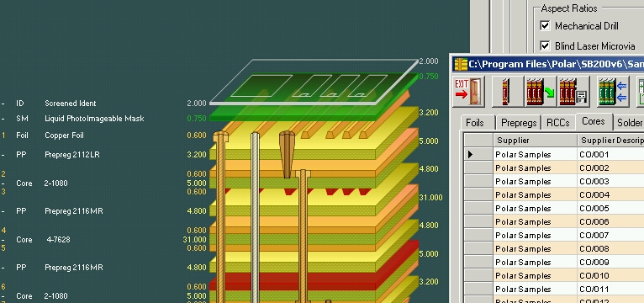This screenshot has width=644, height=303.
Task: Click the row header cell beside CO/007
Action: point(478,235)
